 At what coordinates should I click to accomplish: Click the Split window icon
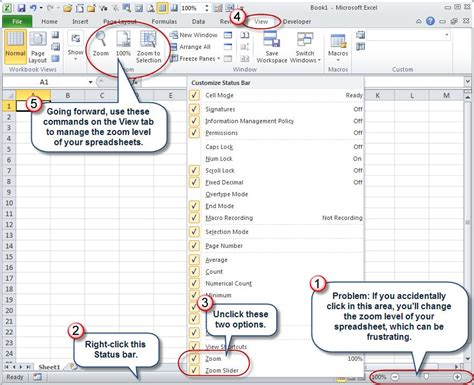228,35
